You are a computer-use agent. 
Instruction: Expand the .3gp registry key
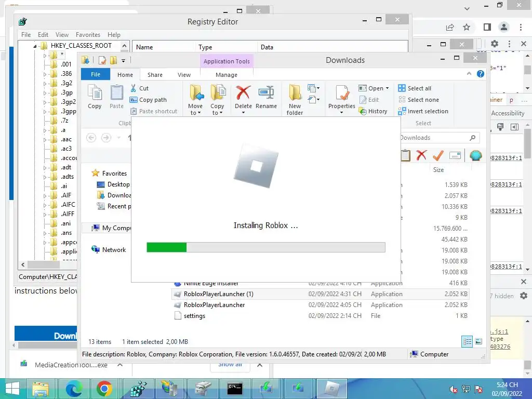pos(45,92)
